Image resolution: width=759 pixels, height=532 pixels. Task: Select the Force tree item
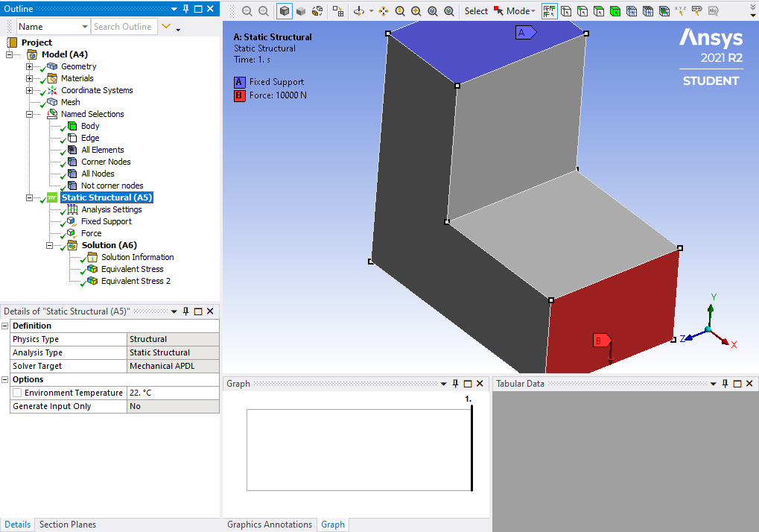[x=91, y=233]
